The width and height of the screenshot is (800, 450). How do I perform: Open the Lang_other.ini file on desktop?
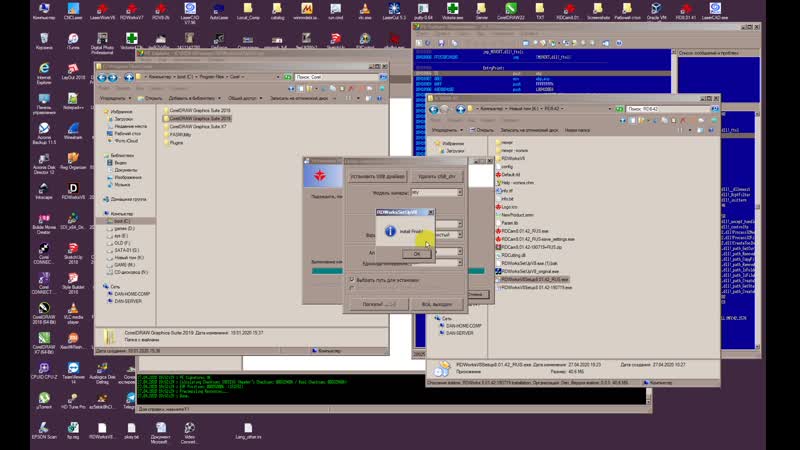[248, 430]
